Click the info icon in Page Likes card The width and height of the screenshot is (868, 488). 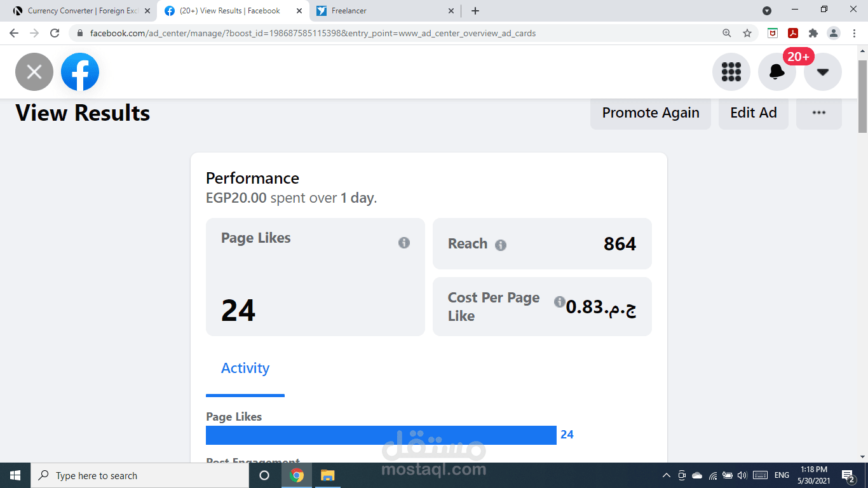click(404, 243)
